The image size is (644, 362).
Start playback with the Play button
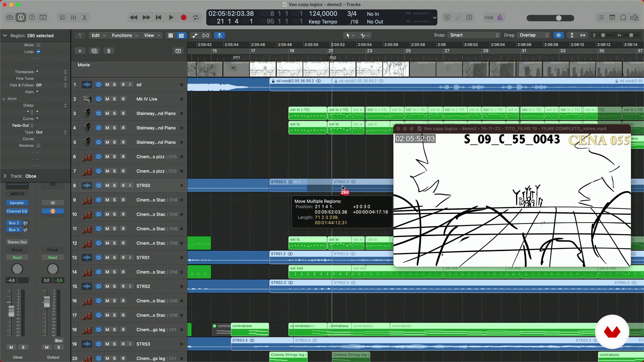(171, 17)
